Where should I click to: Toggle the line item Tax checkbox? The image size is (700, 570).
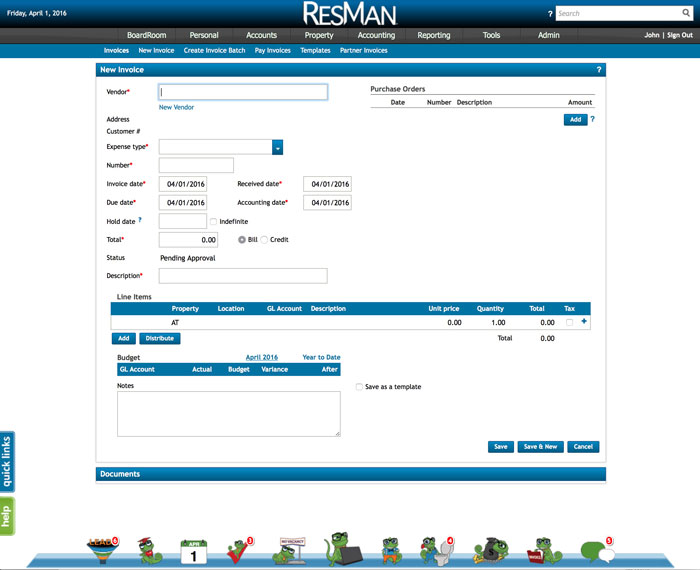[x=569, y=322]
